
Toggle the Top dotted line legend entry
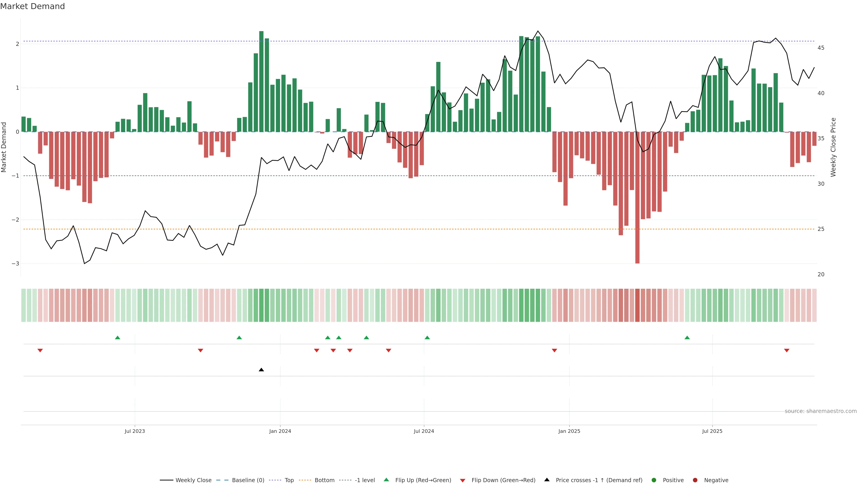(x=289, y=480)
